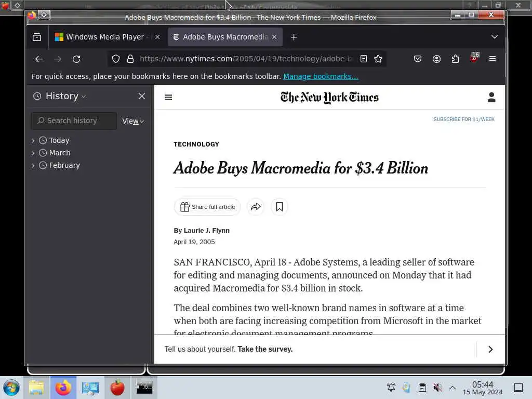This screenshot has width=532, height=399.
Task: Open the file explorer taskbar icon
Action: [37, 388]
